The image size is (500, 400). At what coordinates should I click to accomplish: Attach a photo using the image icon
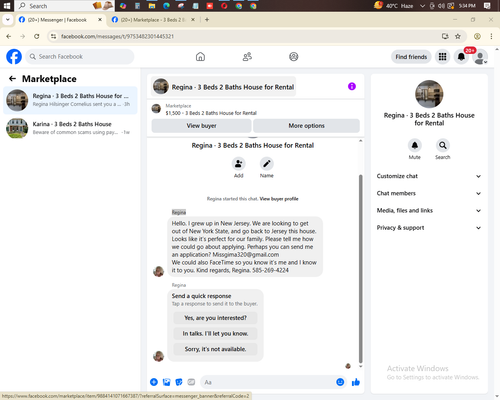click(x=166, y=382)
